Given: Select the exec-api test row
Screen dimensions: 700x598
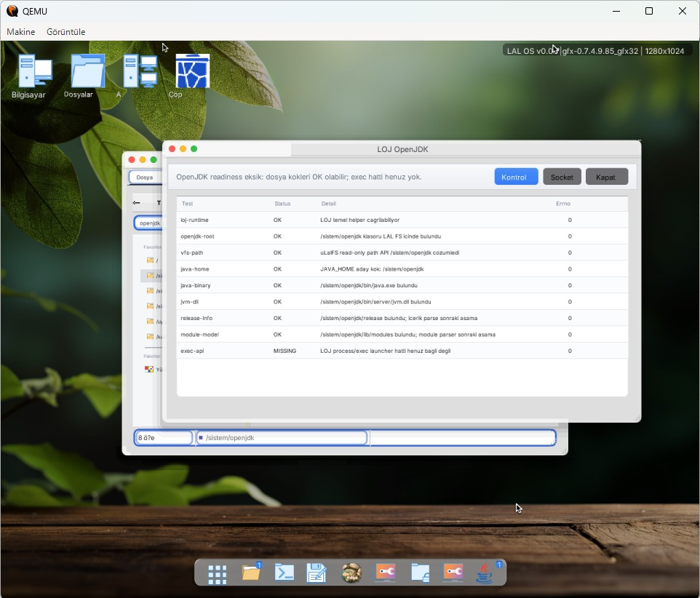Looking at the screenshot, I should 402,351.
